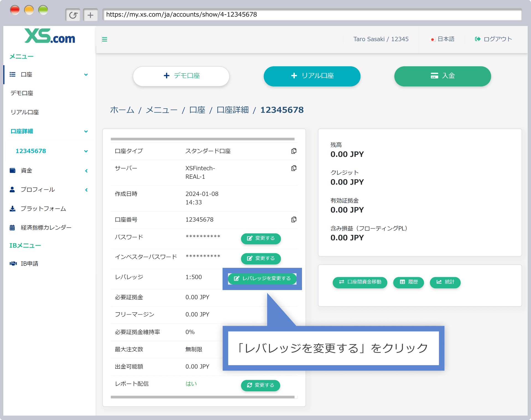This screenshot has width=531, height=420.
Task: Copy the server name XSFintech-REAL-1
Action: point(294,168)
